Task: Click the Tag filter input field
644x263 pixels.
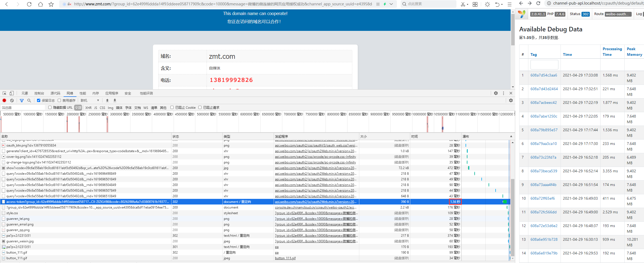Action: click(x=544, y=65)
